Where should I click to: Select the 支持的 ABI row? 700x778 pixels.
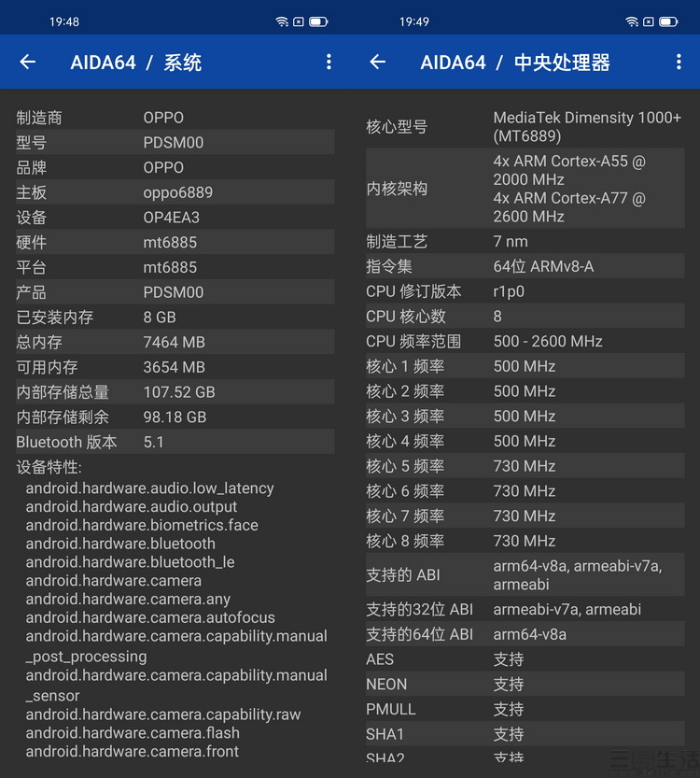pos(525,575)
